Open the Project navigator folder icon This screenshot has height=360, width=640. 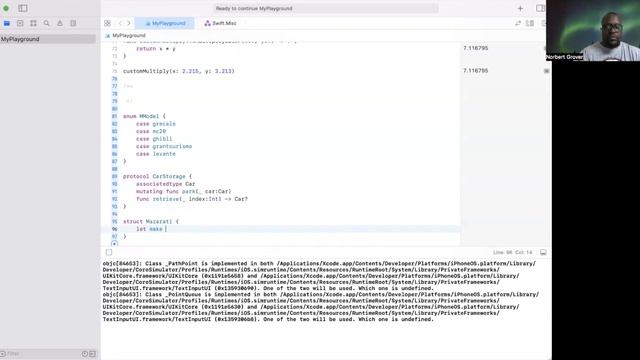(x=7, y=23)
